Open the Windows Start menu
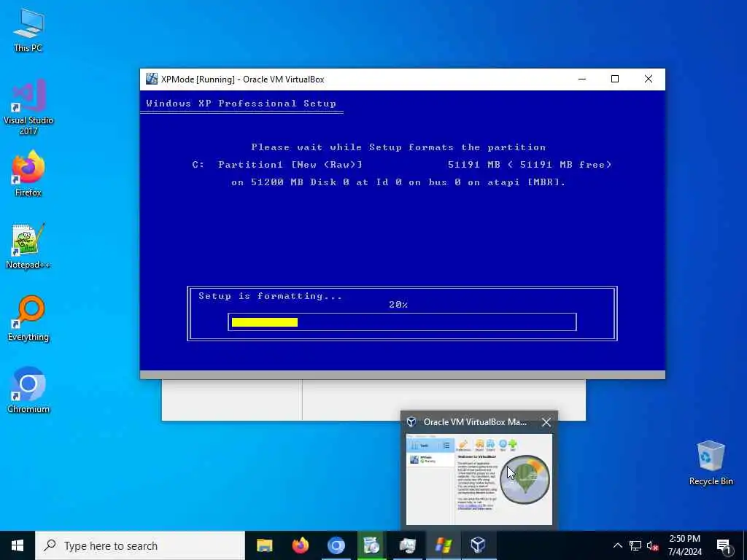 point(18,545)
